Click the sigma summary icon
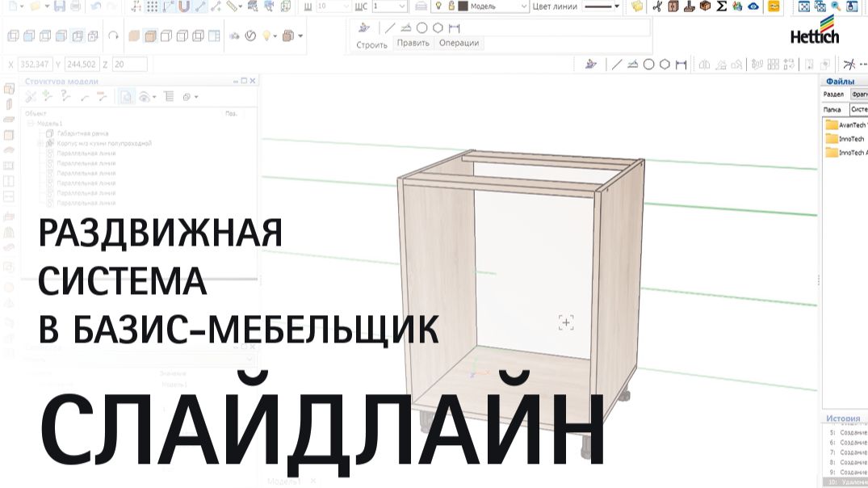Viewport: 868px width, 488px height. coord(721,6)
